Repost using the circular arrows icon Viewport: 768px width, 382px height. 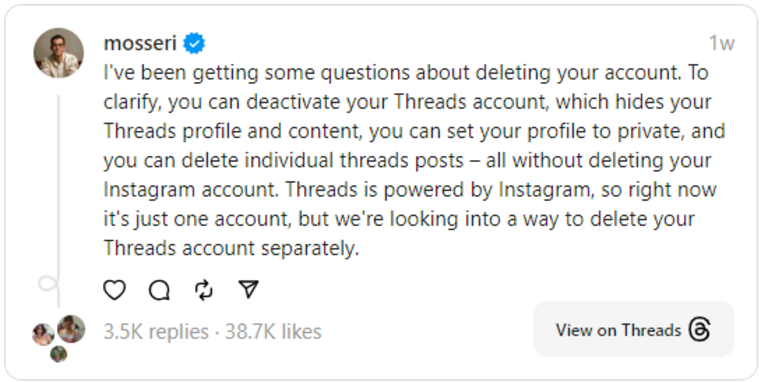[x=204, y=290]
